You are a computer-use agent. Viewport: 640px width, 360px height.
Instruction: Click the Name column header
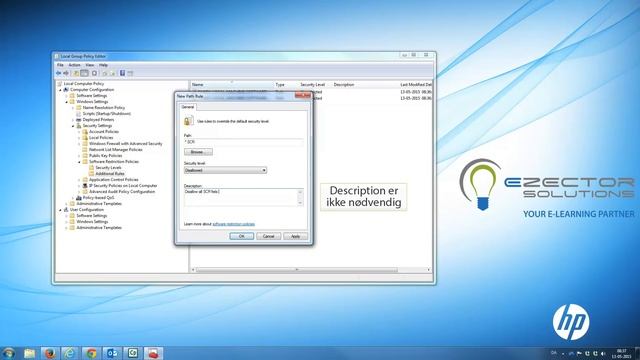231,84
